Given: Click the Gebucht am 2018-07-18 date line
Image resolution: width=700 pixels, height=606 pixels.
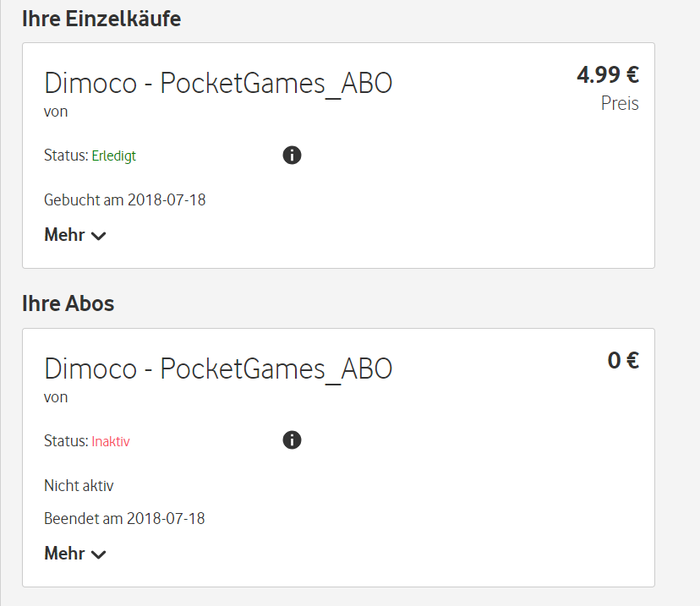Looking at the screenshot, I should point(125,200).
